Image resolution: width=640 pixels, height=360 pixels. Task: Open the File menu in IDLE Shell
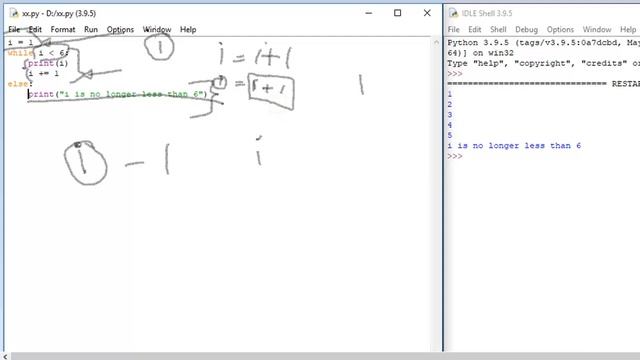(x=453, y=29)
